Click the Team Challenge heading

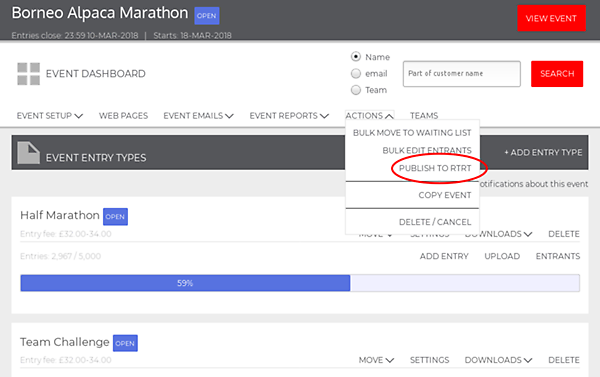click(65, 342)
